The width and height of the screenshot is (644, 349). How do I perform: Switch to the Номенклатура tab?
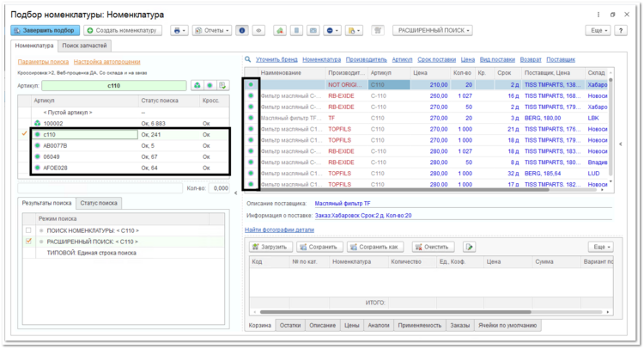(x=34, y=46)
